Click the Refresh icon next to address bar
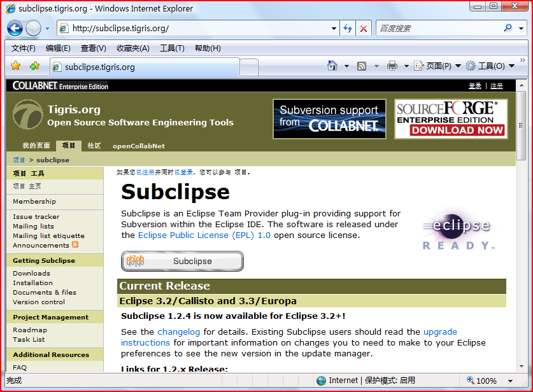Viewport: 533px width, 392px height. tap(348, 29)
